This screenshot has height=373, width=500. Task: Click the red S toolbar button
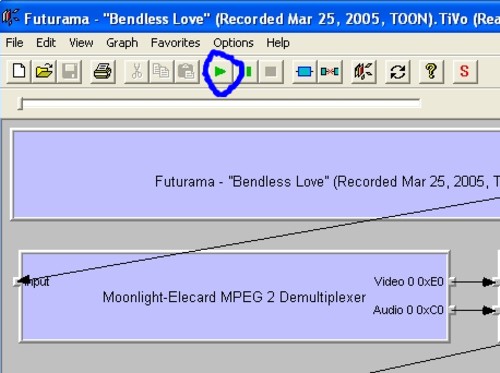coord(465,71)
